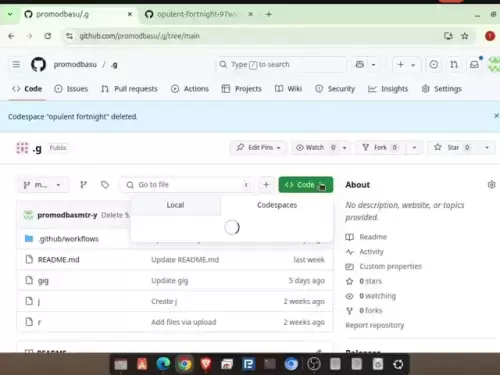The height and width of the screenshot is (375, 500).
Task: Add file using plus button
Action: [x=266, y=185]
